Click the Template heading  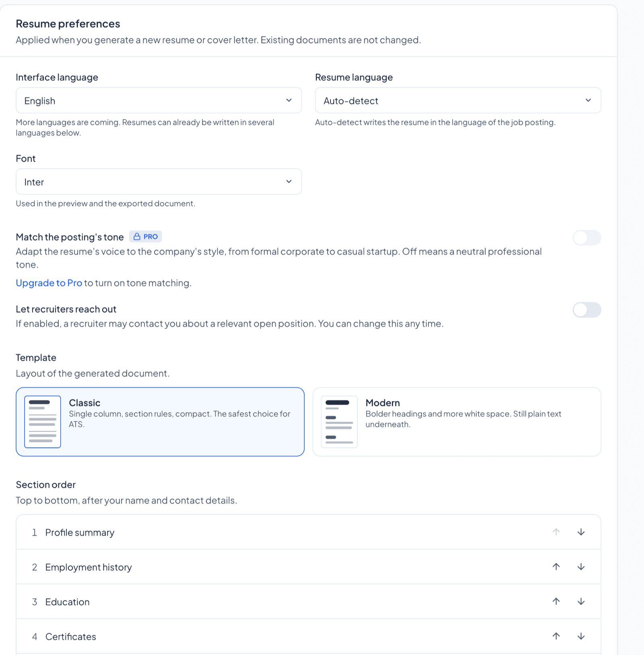tap(36, 357)
